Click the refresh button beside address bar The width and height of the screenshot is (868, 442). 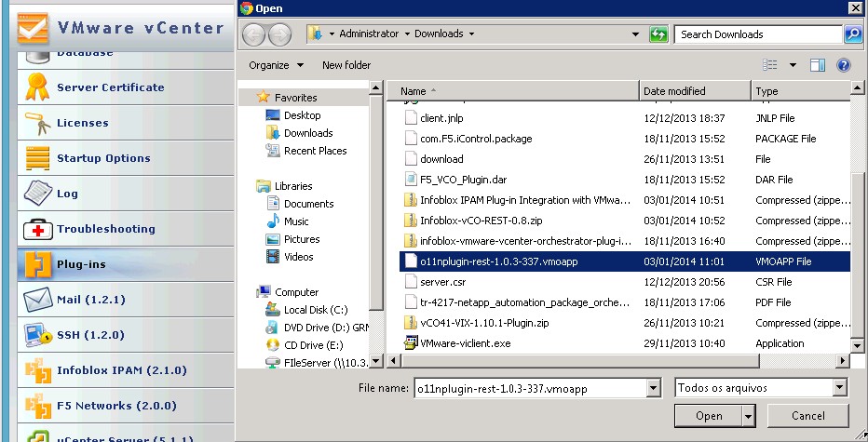(x=658, y=34)
